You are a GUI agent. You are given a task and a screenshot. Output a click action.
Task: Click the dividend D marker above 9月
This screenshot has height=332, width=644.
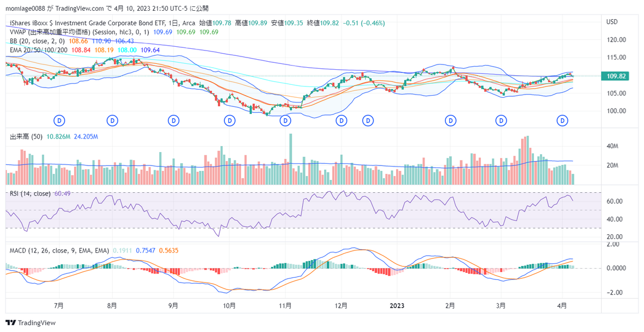[173, 121]
